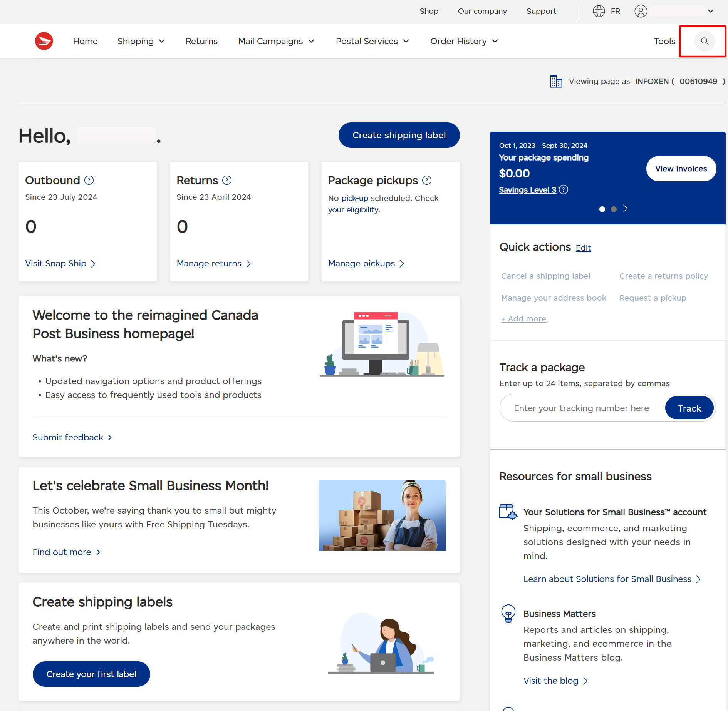Click + Add more link

coord(523,319)
